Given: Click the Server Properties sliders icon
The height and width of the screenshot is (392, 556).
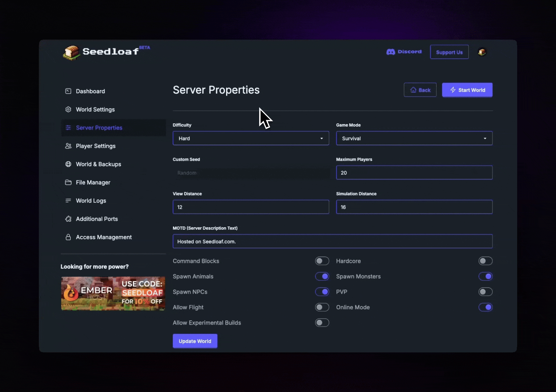Looking at the screenshot, I should click(68, 128).
